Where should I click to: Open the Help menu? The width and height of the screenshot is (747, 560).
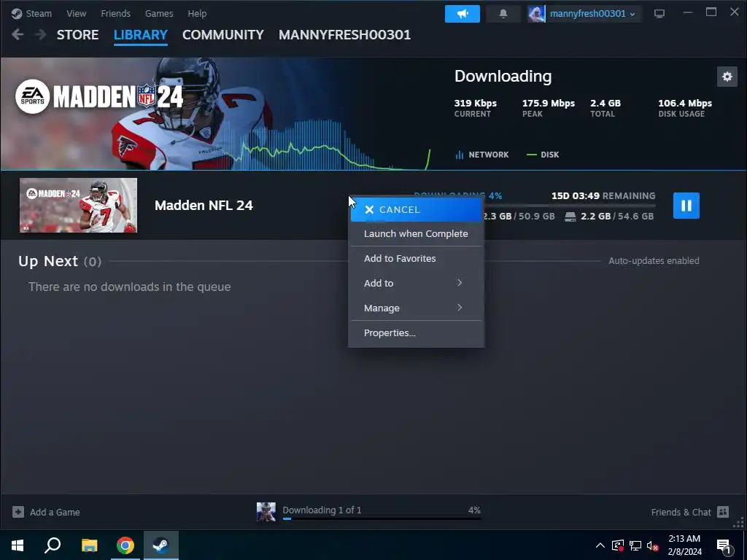[197, 13]
